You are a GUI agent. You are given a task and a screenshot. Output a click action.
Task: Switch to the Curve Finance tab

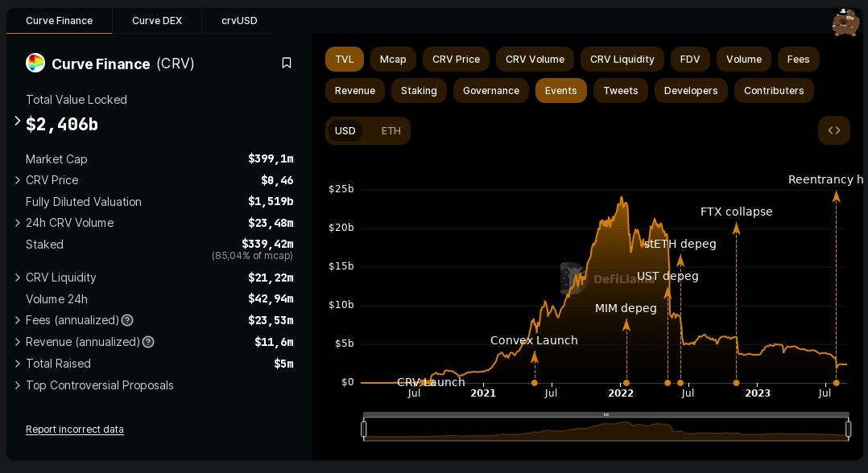click(60, 20)
